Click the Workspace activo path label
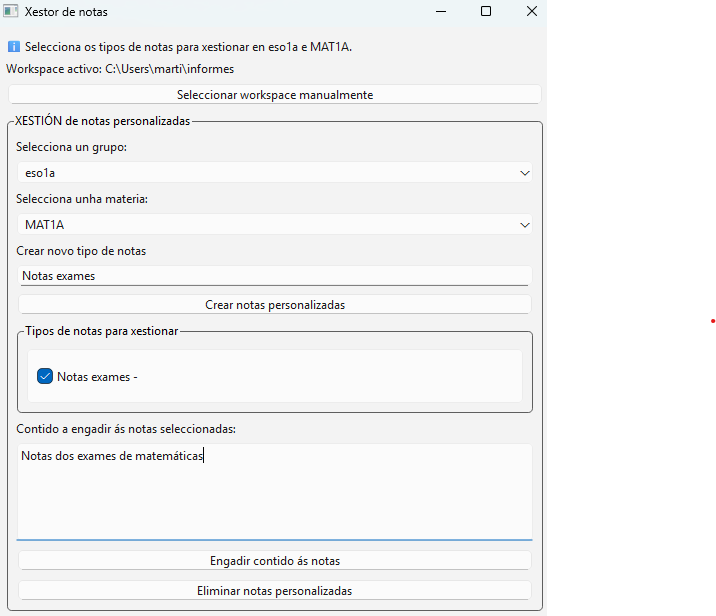Screen dimensions: 716x616 pos(120,69)
